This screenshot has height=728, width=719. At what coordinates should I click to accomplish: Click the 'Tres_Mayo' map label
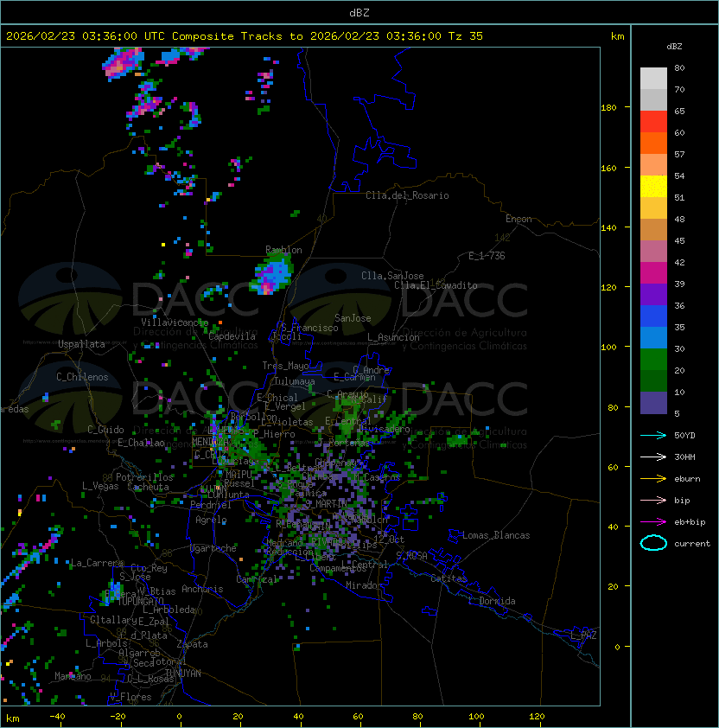[285, 366]
